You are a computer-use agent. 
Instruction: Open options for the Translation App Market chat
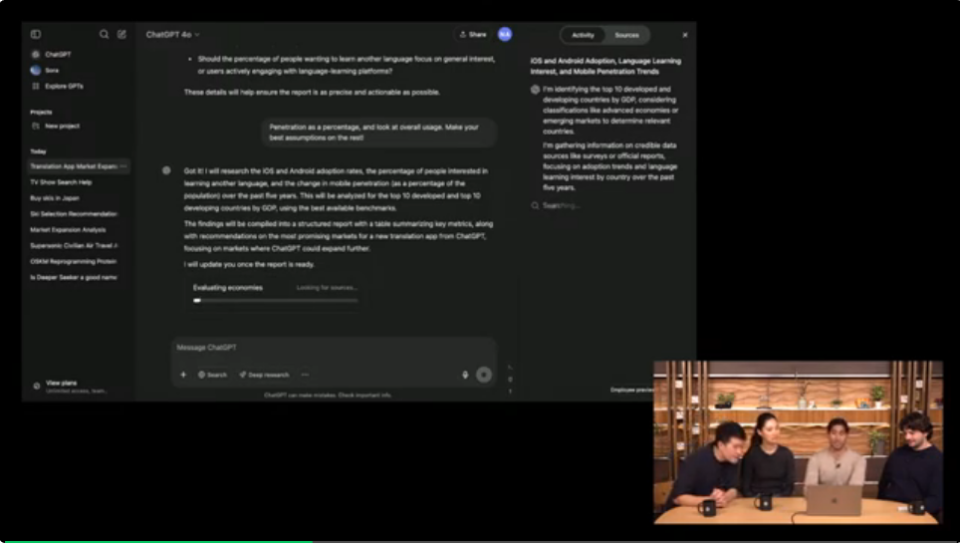[x=124, y=166]
